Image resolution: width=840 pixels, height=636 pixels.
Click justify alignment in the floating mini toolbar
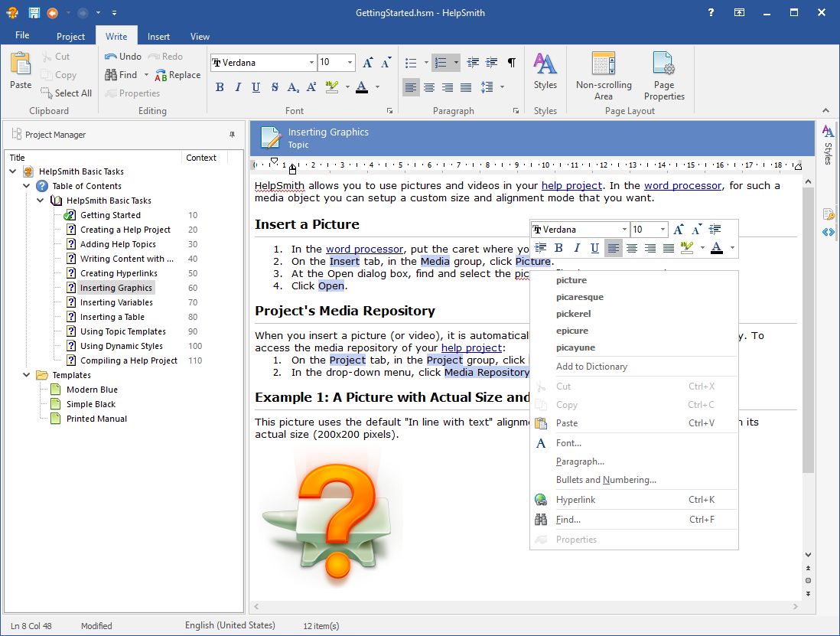coord(668,248)
